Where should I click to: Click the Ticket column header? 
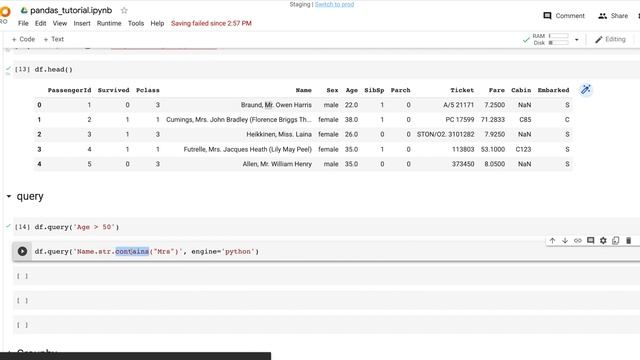coord(462,90)
